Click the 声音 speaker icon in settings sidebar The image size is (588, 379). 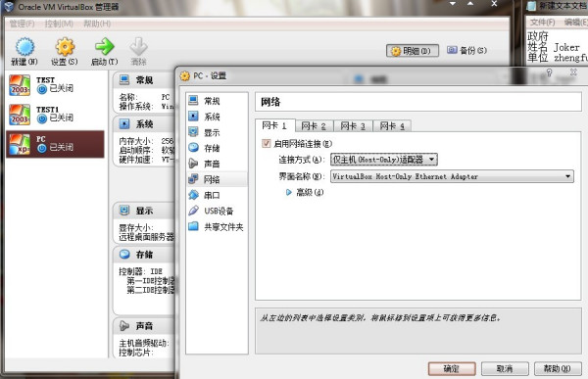click(x=193, y=164)
